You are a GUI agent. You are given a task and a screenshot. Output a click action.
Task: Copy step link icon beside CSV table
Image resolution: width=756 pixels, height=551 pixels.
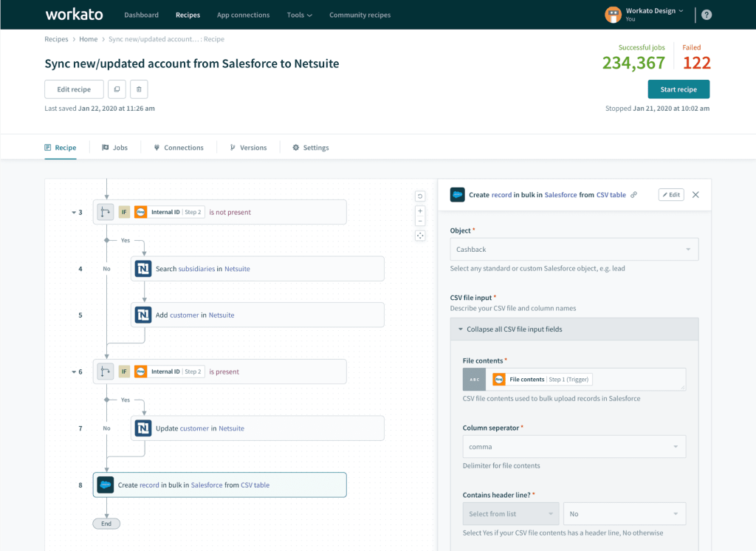[634, 195]
